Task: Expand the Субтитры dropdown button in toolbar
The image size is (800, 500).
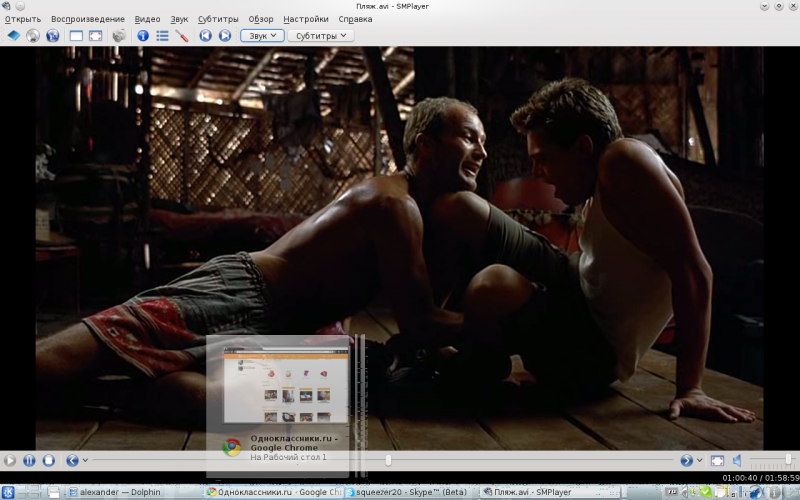Action: pyautogui.click(x=321, y=35)
